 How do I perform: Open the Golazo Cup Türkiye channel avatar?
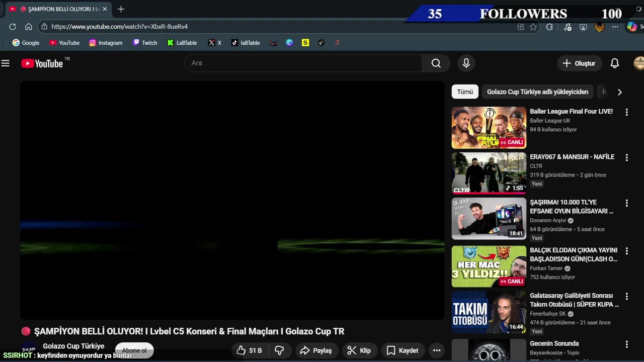[29, 350]
